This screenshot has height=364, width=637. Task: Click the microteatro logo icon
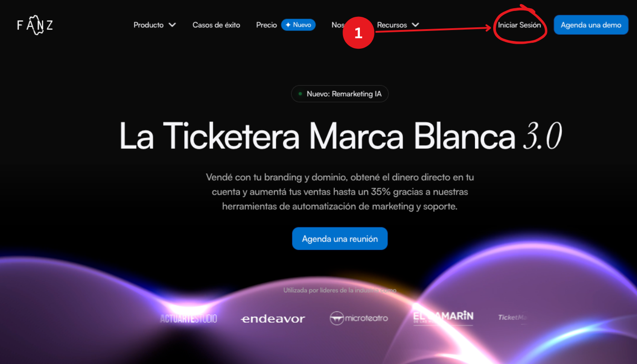click(x=337, y=318)
